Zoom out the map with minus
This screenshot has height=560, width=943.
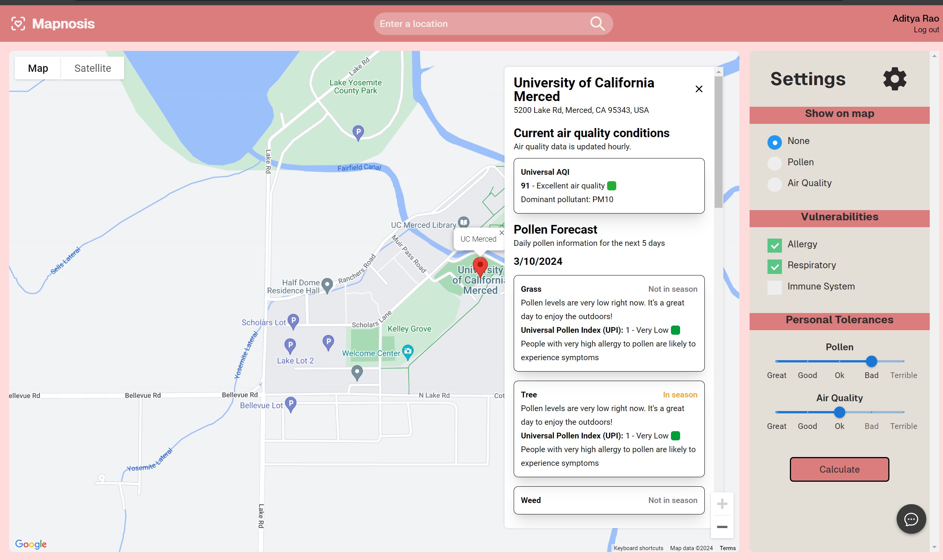pos(722,527)
